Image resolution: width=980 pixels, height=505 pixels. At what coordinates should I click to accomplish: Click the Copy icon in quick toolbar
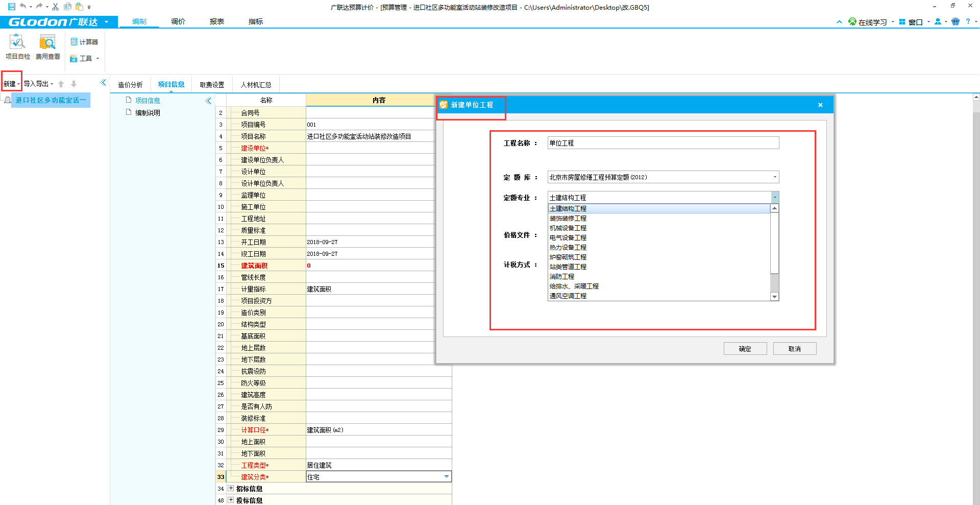(x=67, y=7)
